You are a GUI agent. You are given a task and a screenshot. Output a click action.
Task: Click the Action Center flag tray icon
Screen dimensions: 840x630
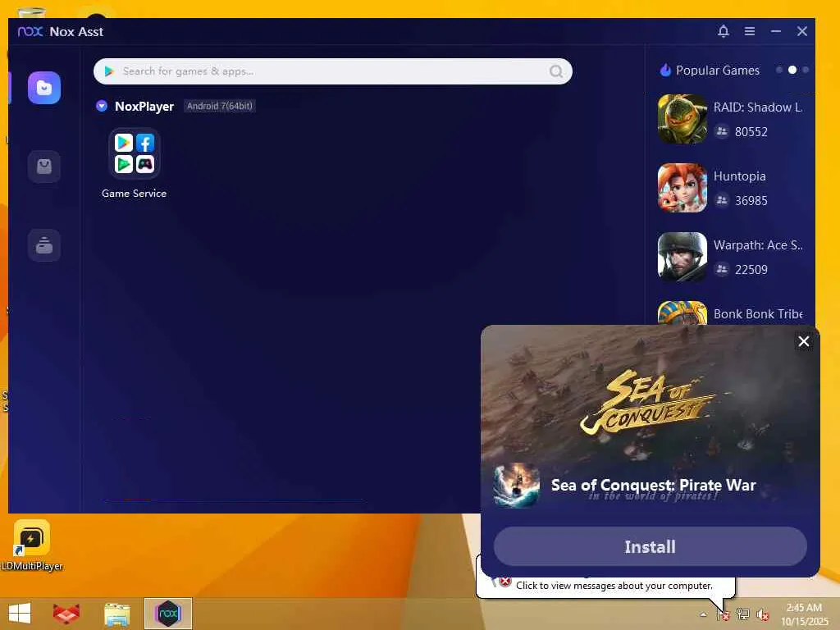pos(724,614)
